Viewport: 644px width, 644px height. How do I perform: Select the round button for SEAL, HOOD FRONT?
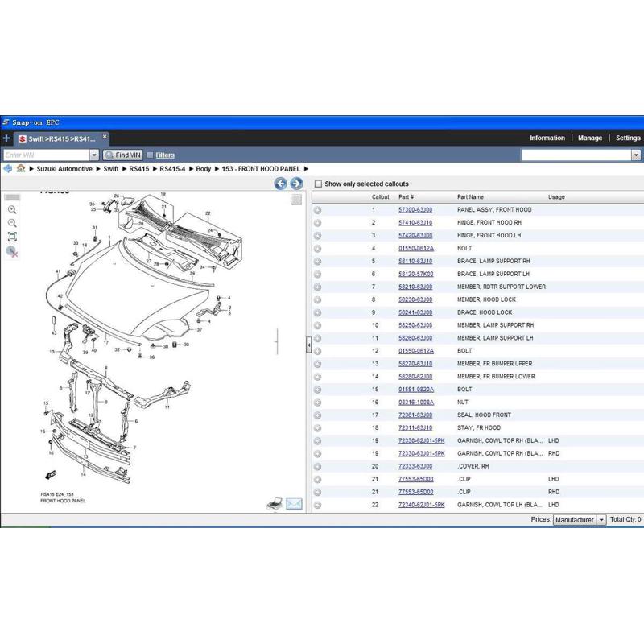click(317, 415)
